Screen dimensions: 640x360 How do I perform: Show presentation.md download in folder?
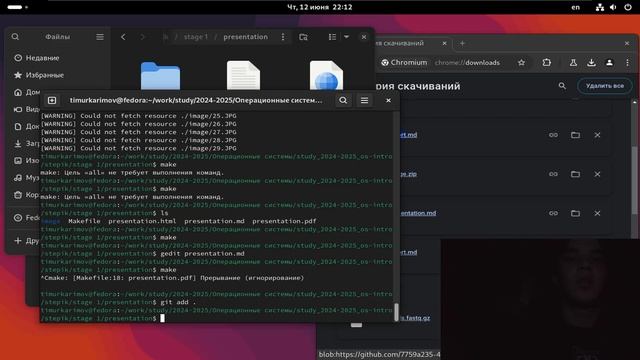[x=575, y=213]
